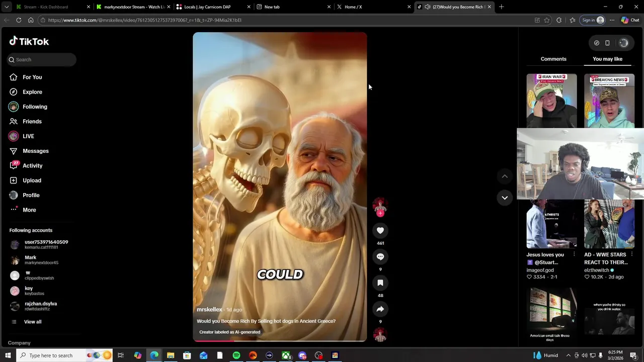Open browser Extensions puzzle icon

coord(559,20)
